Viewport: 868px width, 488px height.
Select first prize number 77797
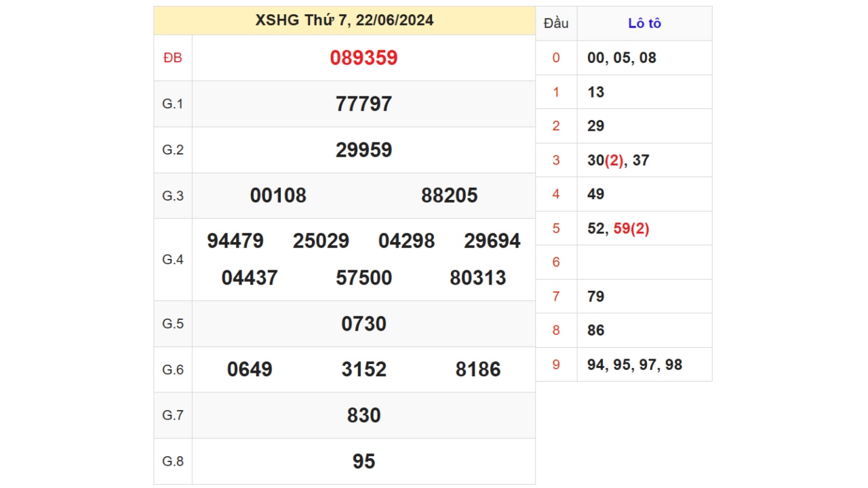click(363, 104)
